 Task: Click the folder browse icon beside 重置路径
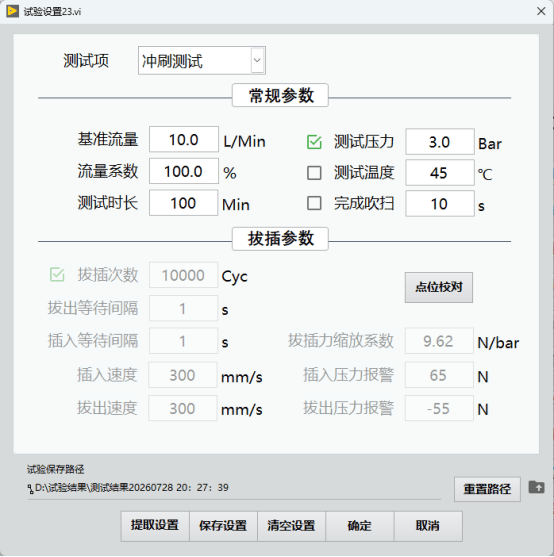(536, 487)
